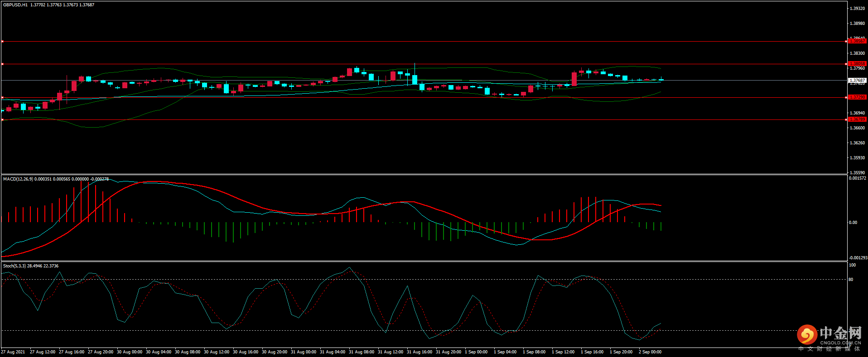868x357 pixels.
Task: Click the 30 Aug 04:00 time label
Action: click(x=159, y=352)
